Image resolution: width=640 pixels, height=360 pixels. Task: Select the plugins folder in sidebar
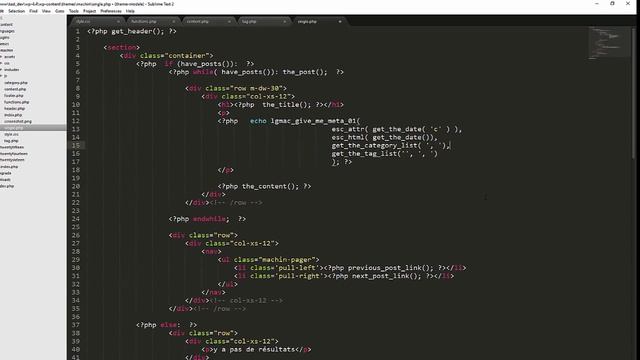4,38
